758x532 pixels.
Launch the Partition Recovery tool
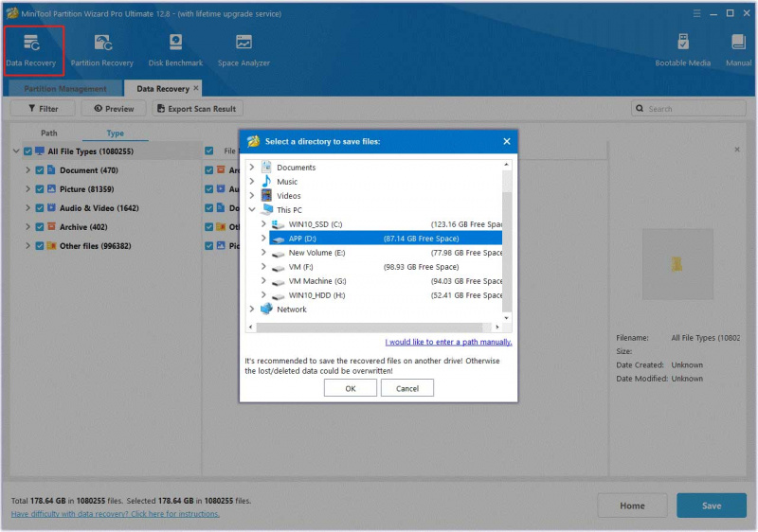[x=102, y=50]
